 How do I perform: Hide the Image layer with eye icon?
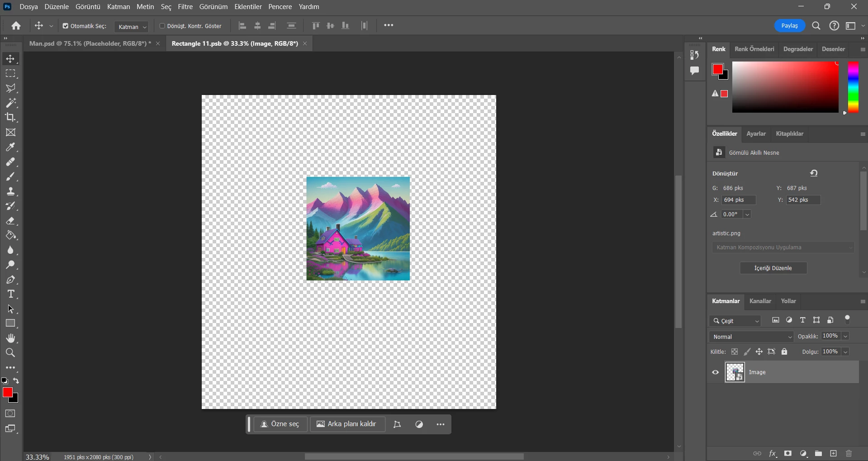tap(716, 372)
